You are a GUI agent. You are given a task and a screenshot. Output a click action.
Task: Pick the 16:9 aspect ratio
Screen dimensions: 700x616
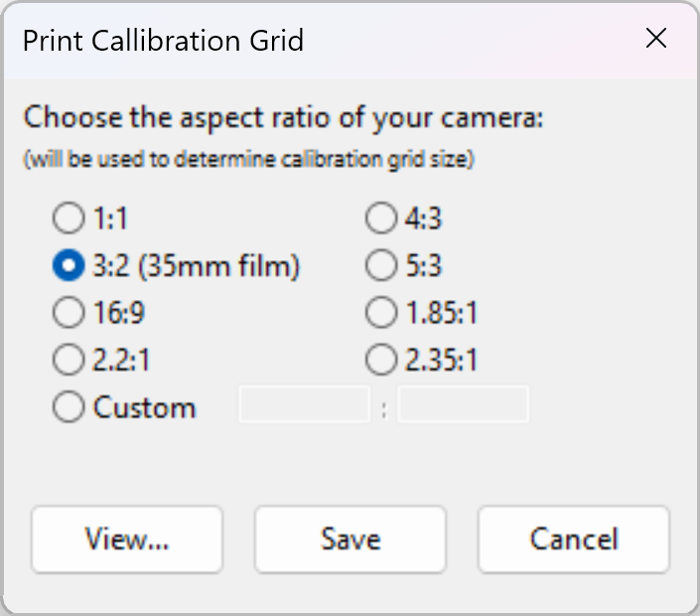(x=69, y=313)
